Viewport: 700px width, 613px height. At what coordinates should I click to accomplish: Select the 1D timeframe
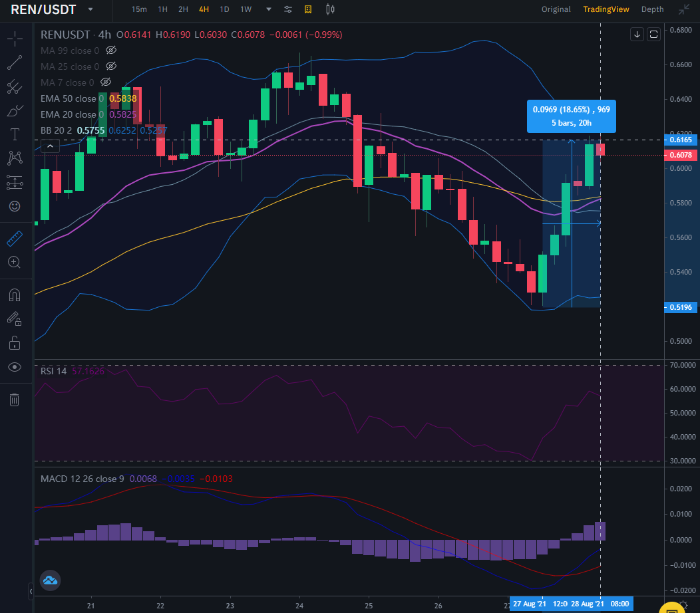(x=224, y=9)
